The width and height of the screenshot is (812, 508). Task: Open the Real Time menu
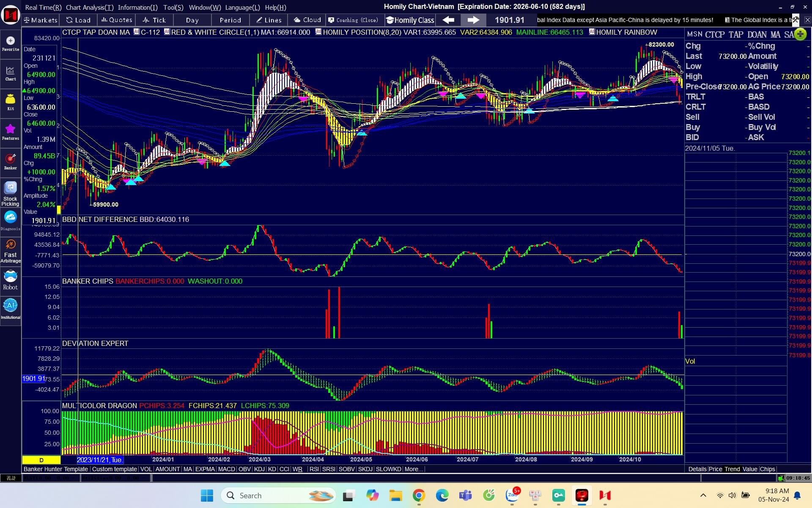tap(43, 7)
